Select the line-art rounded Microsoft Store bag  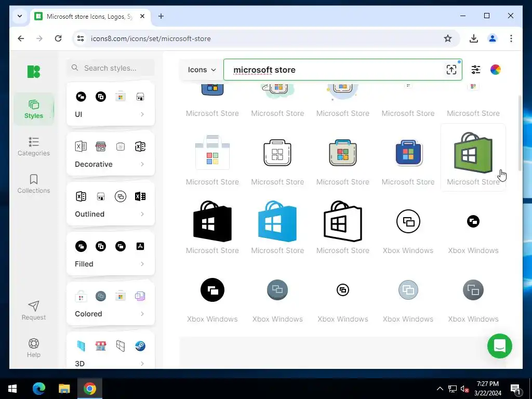pyautogui.click(x=277, y=153)
